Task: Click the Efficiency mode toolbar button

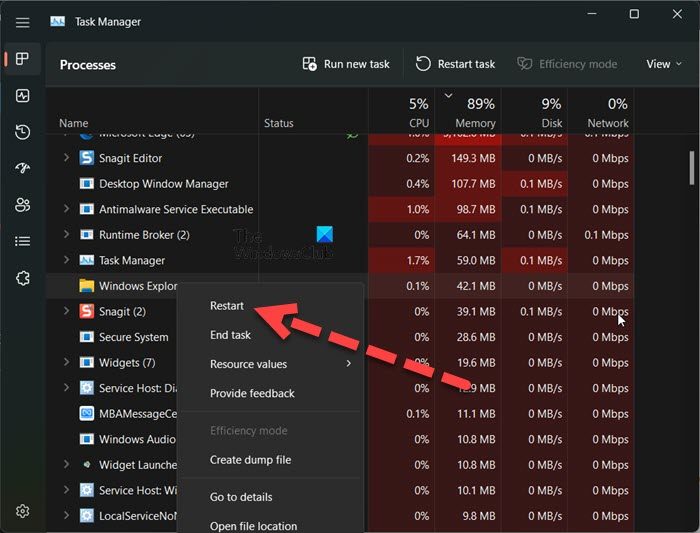Action: click(567, 64)
